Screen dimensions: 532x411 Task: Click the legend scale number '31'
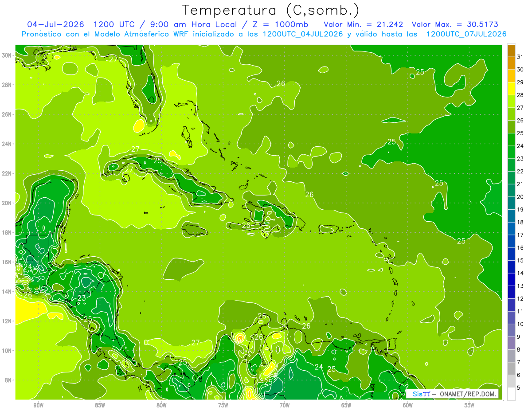(x=520, y=56)
